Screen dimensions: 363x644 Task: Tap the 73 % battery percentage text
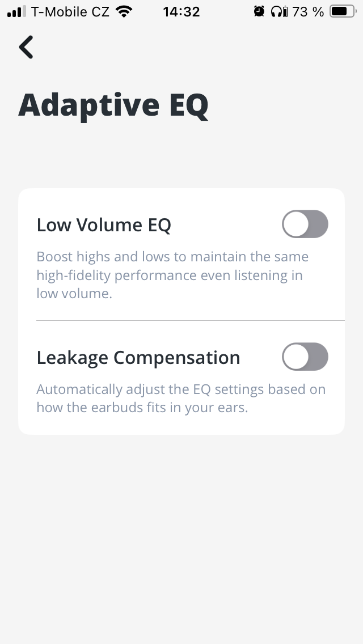click(x=308, y=11)
